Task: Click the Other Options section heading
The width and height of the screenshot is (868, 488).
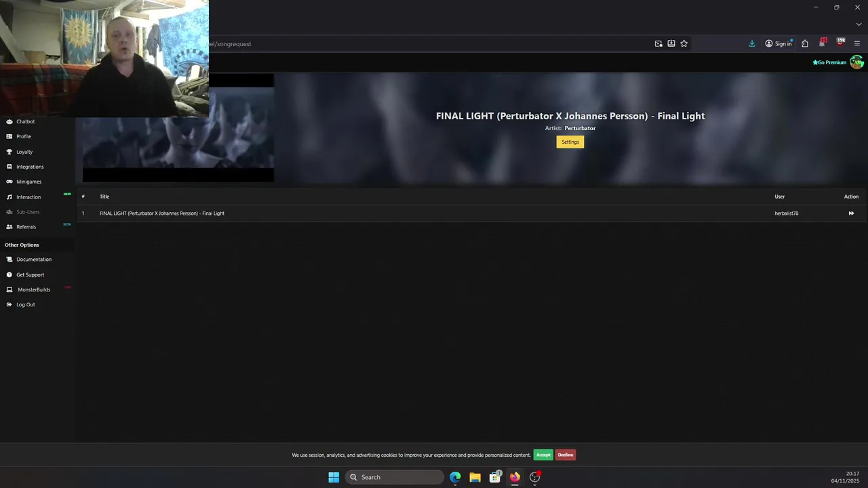Action: (22, 245)
